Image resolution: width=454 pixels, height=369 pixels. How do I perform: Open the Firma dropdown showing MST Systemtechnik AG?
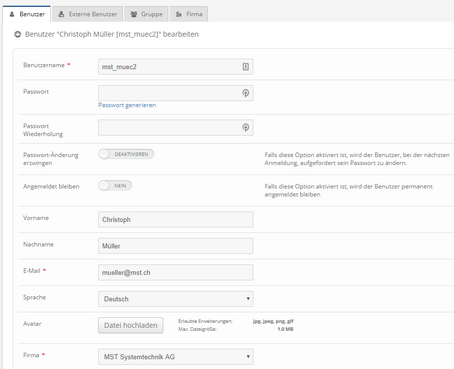[x=176, y=357]
